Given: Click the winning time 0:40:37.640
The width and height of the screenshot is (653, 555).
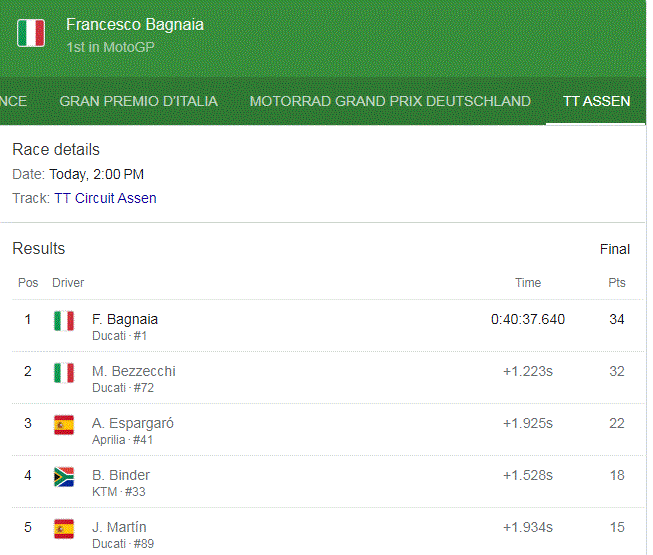Looking at the screenshot, I should [528, 319].
